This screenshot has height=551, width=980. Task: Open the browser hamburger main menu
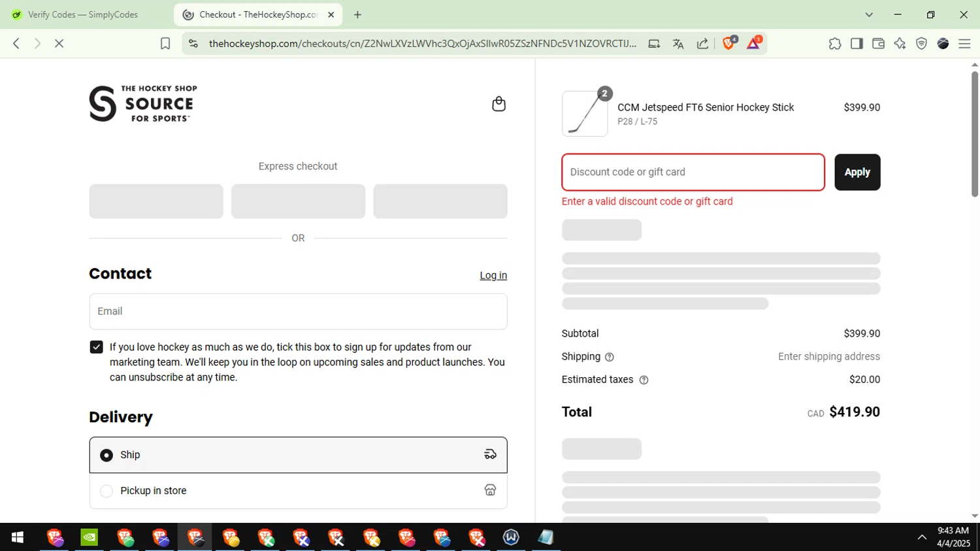(x=964, y=44)
